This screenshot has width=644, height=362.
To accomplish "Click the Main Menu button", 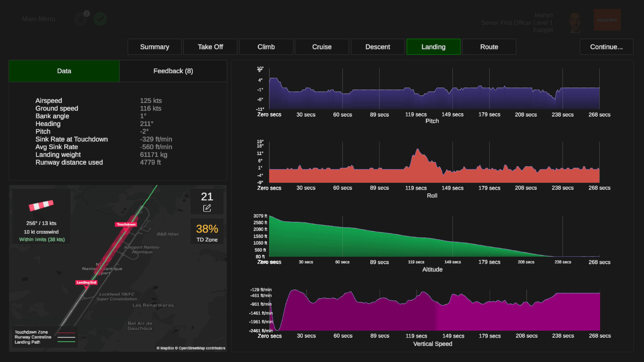I will tap(38, 19).
